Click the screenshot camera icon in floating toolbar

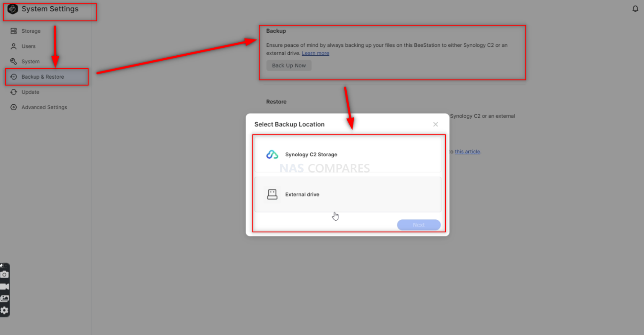pos(4,274)
